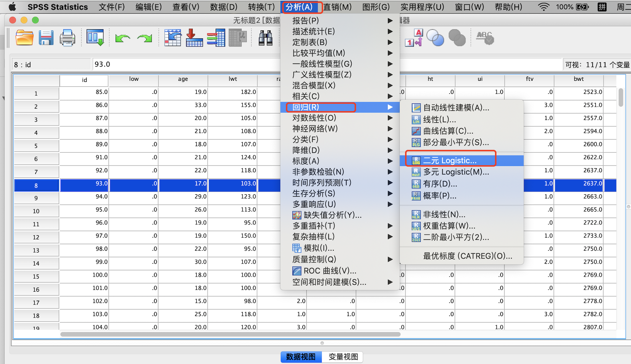Open the 图形(G) menu

pyautogui.click(x=376, y=7)
